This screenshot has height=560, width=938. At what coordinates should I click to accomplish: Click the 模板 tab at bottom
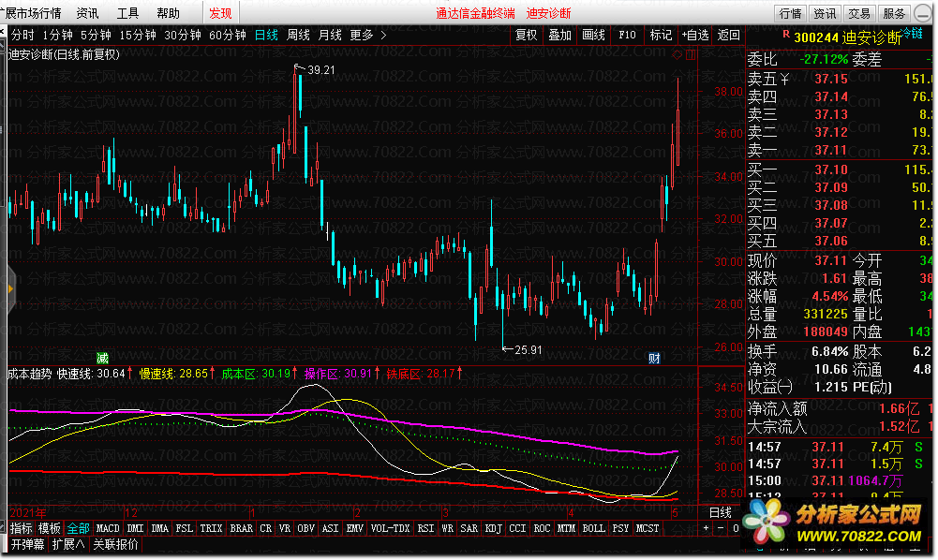tap(49, 528)
